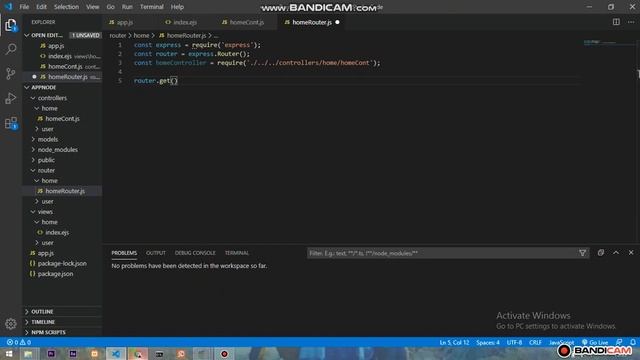This screenshot has width=640, height=360.
Task: Collapse all in the Problems panel
Action: click(600, 253)
